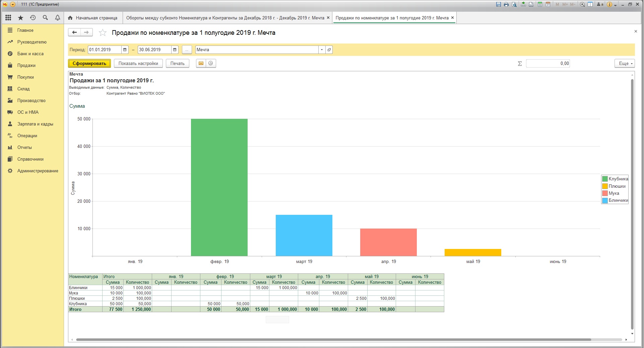Close the Обороты между субконто tab
644x348 pixels.
328,18
